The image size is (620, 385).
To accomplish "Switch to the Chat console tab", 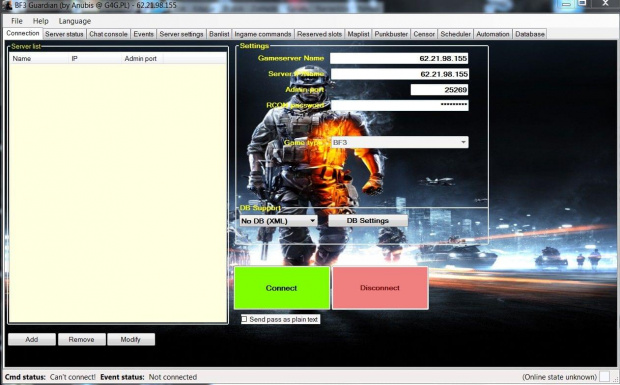I will tap(108, 34).
